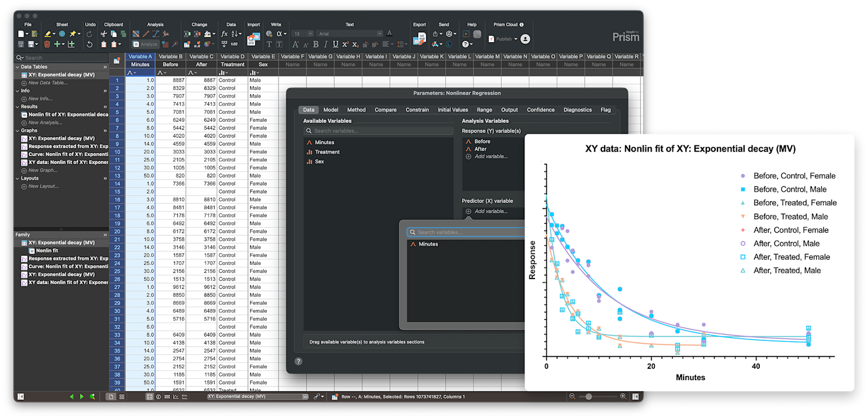Click the scissors Cut icon in Clipboard
This screenshot has width=868, height=419.
pos(104,34)
